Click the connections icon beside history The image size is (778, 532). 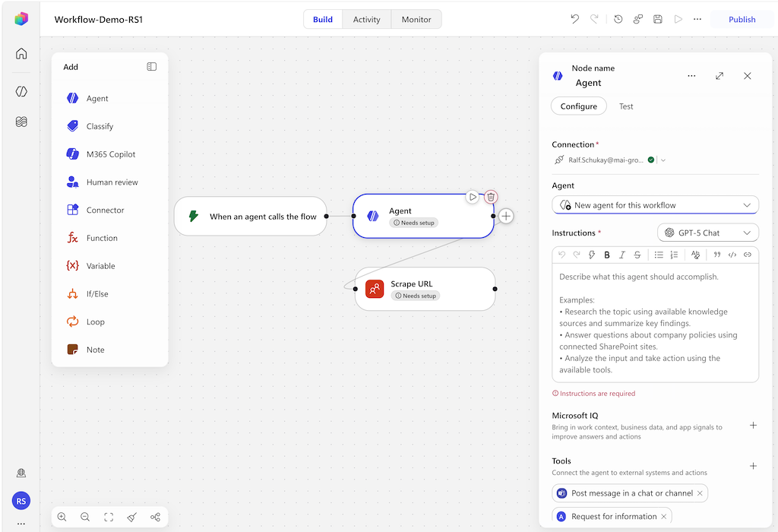[638, 19]
